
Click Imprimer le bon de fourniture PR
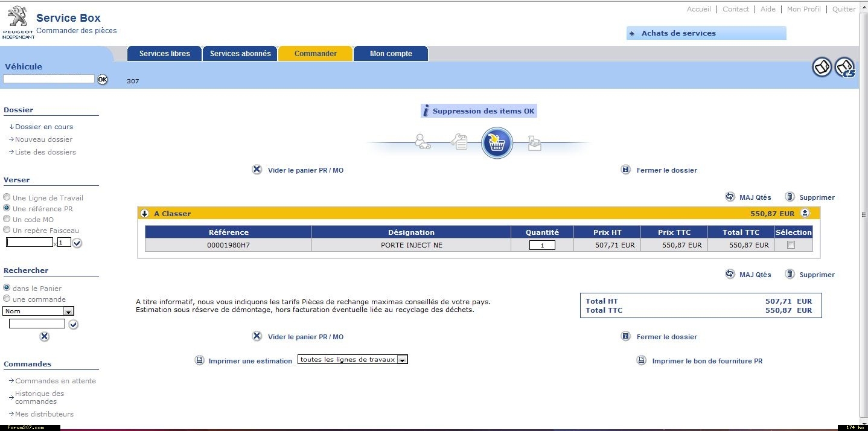pos(707,361)
